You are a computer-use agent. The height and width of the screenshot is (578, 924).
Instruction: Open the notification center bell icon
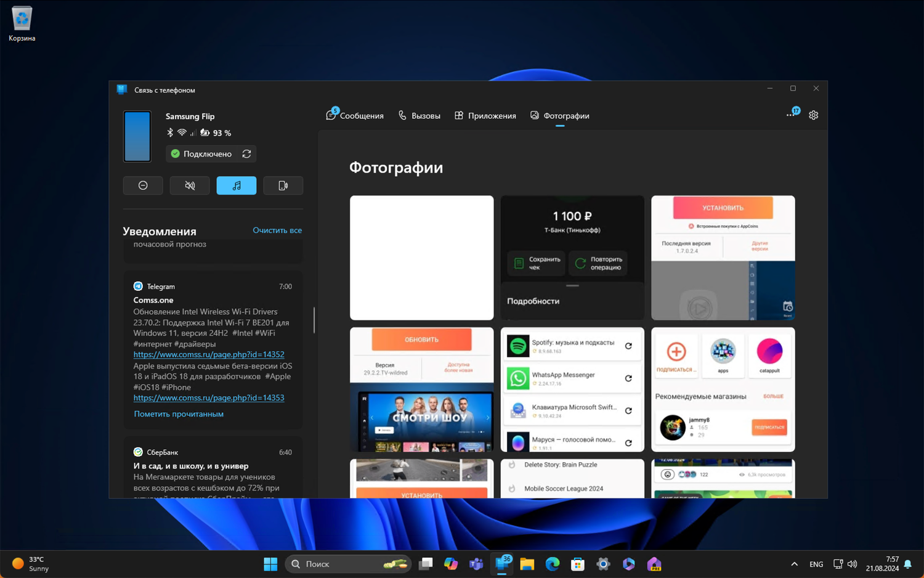pyautogui.click(x=908, y=564)
